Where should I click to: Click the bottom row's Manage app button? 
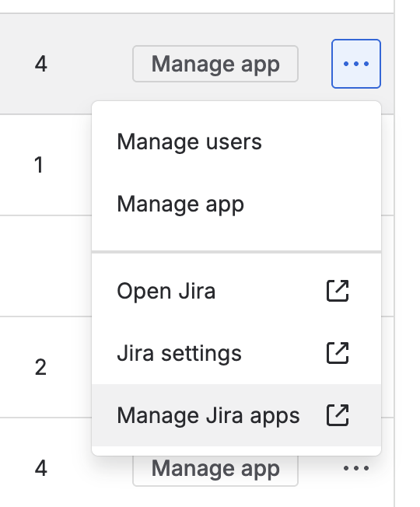[x=215, y=470]
